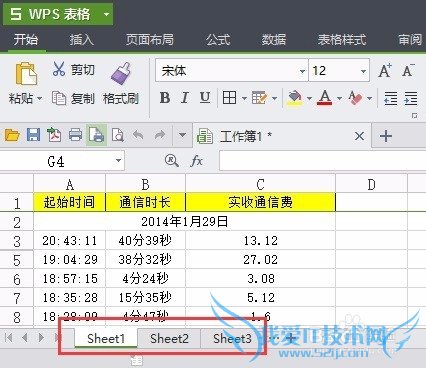
Task: Click the clear formatting eraser icon
Action: [355, 98]
